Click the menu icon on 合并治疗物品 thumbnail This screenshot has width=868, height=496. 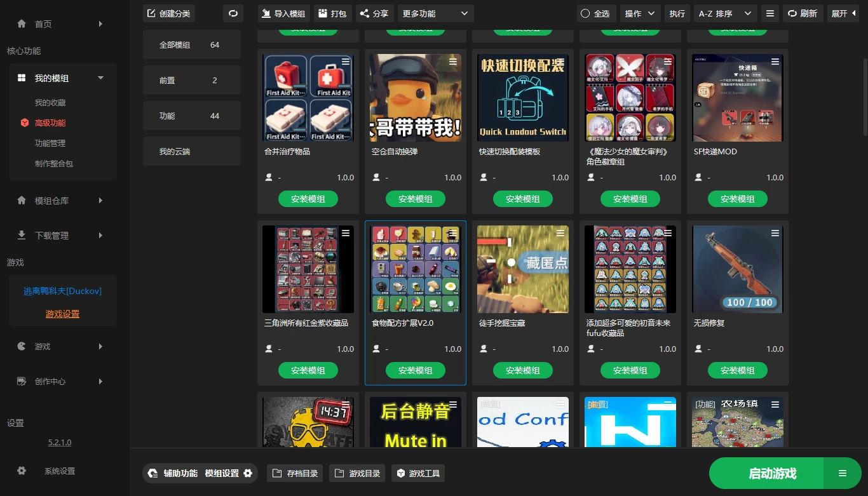click(346, 62)
